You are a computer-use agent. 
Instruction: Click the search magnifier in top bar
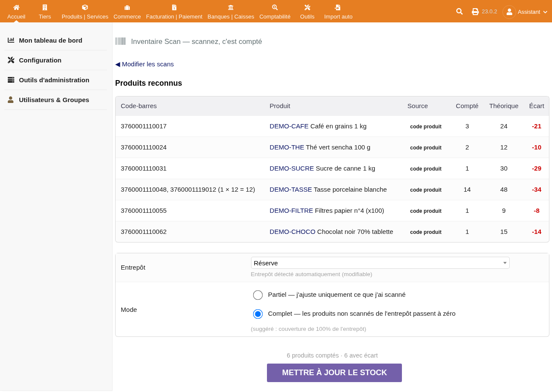coord(460,12)
